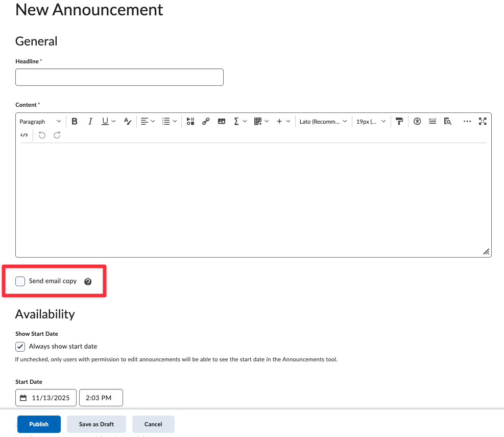Insert an image into the content
Screen dimensions: 504x437
click(221, 122)
